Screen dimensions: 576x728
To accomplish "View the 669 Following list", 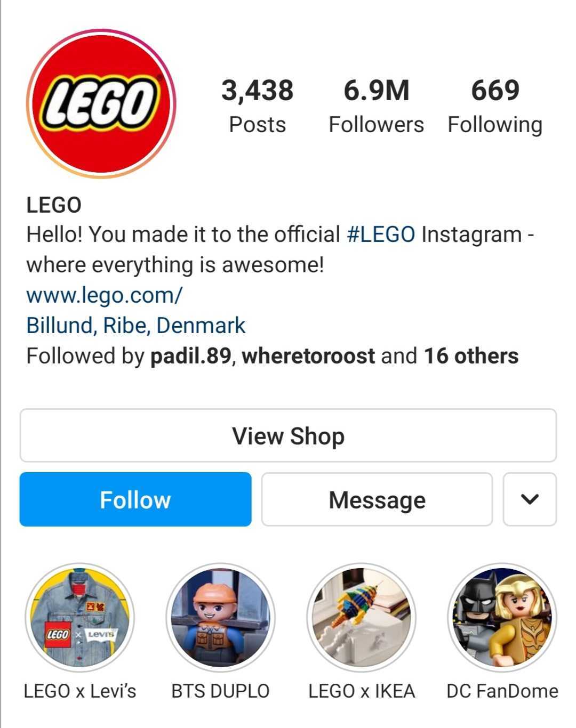I will pos(495,106).
